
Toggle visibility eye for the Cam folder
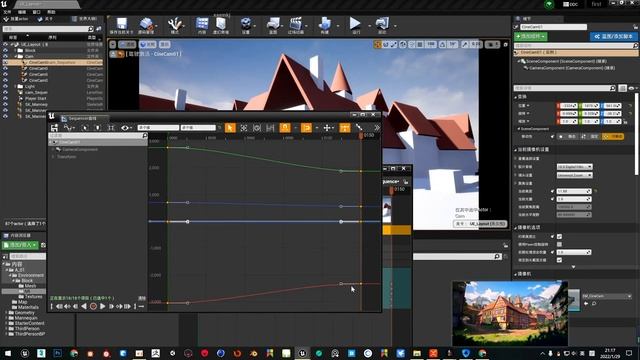tap(5, 56)
